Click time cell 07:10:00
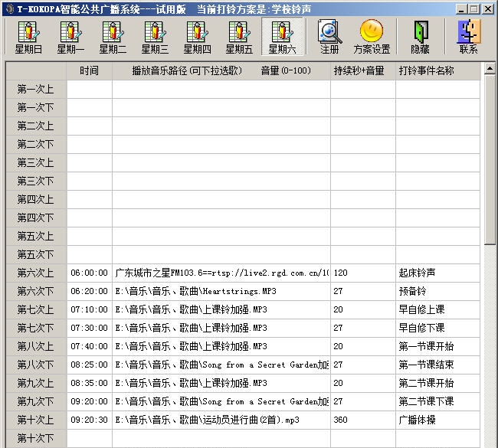Screen dimensions: 498x448 (x=89, y=310)
